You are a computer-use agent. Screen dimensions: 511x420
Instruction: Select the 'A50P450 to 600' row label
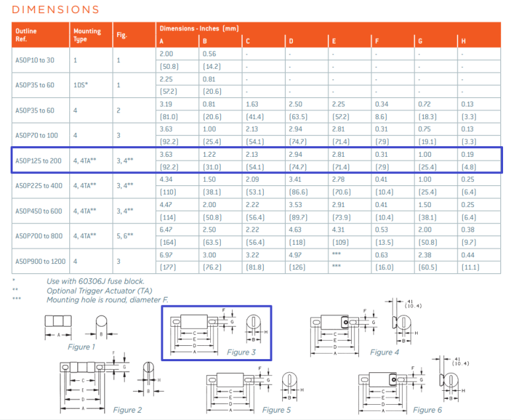[x=38, y=211]
